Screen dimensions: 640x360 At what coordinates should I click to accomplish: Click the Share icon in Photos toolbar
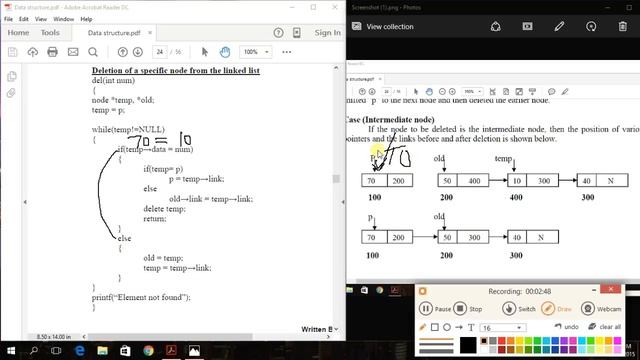[496, 27]
